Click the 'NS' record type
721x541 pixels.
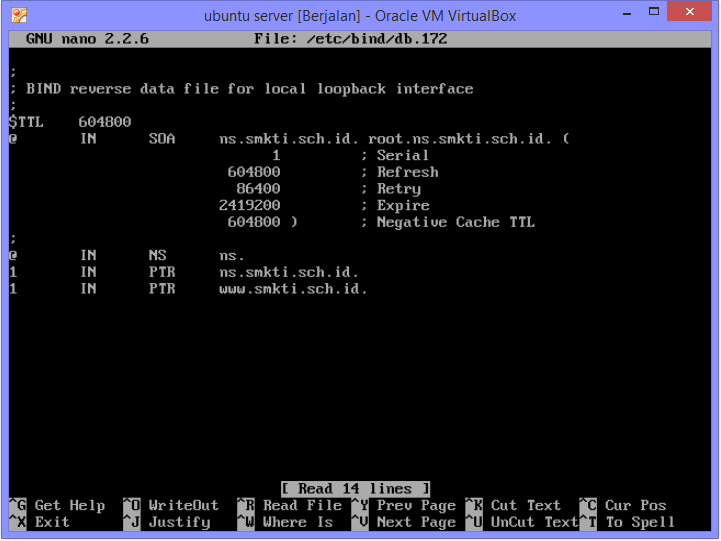[x=157, y=256]
